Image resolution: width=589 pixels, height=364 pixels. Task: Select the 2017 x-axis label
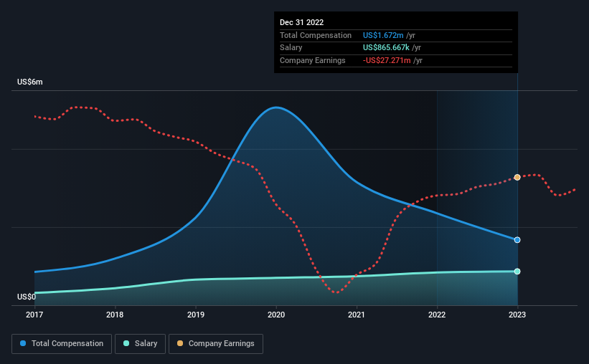pyautogui.click(x=34, y=315)
